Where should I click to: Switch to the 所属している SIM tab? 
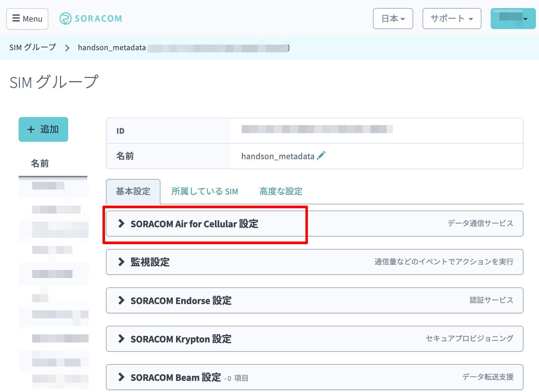tap(205, 191)
